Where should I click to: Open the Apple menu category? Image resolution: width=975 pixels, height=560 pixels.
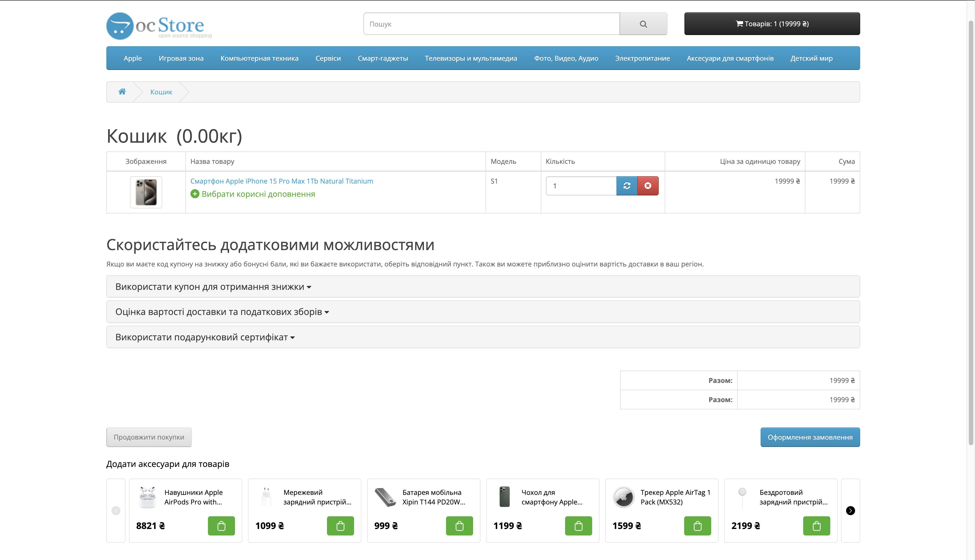132,58
